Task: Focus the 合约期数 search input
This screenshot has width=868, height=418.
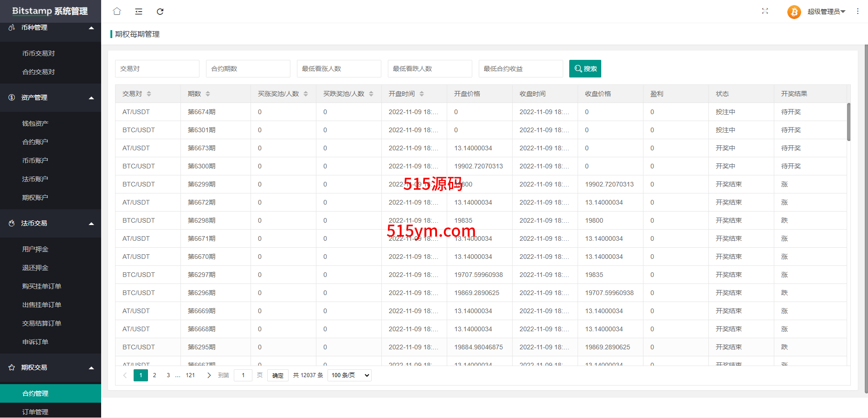Action: [x=248, y=69]
